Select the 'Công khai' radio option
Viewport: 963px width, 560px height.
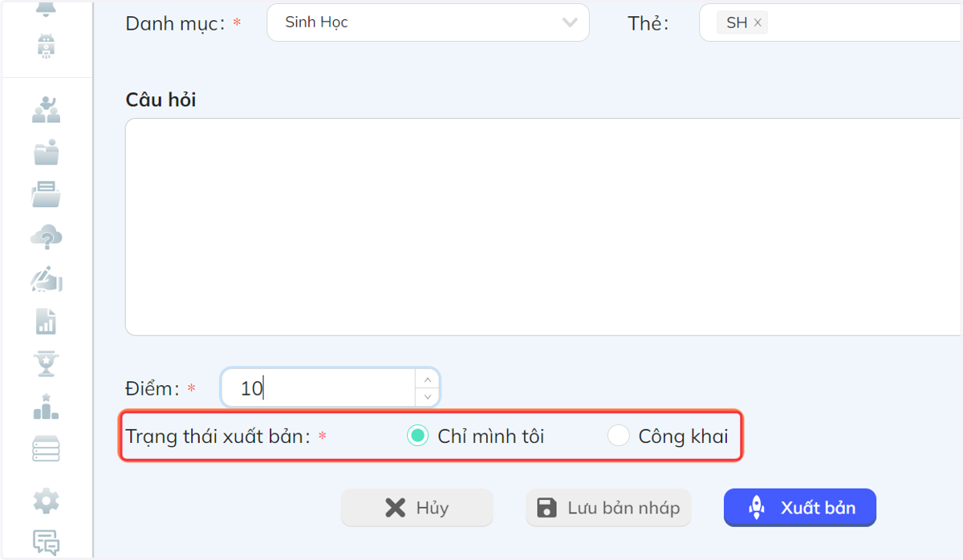618,436
